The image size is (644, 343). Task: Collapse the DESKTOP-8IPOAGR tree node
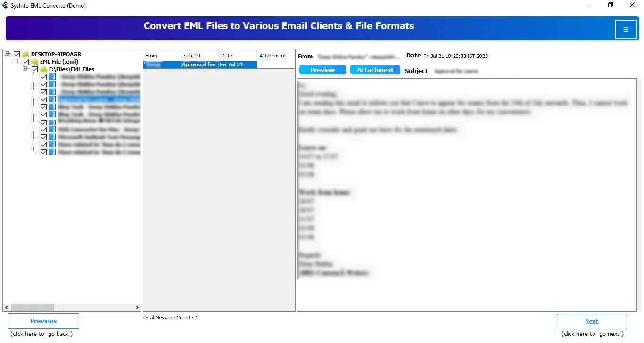(x=7, y=54)
